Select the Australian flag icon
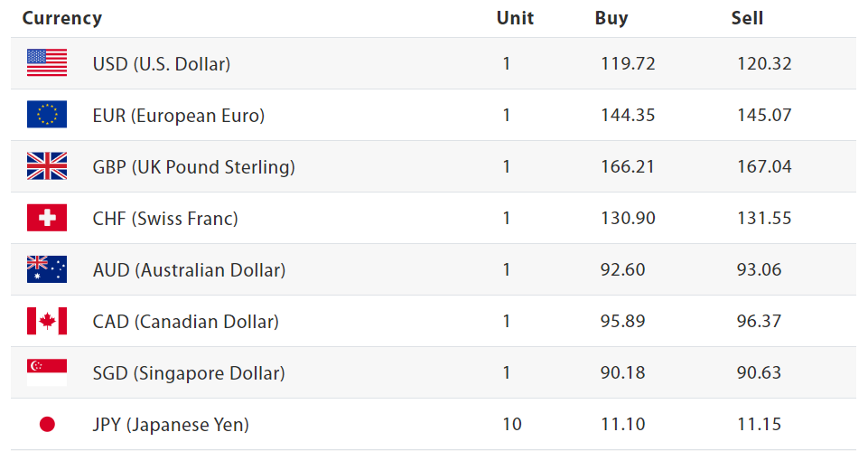This screenshot has height=451, width=868. [47, 269]
